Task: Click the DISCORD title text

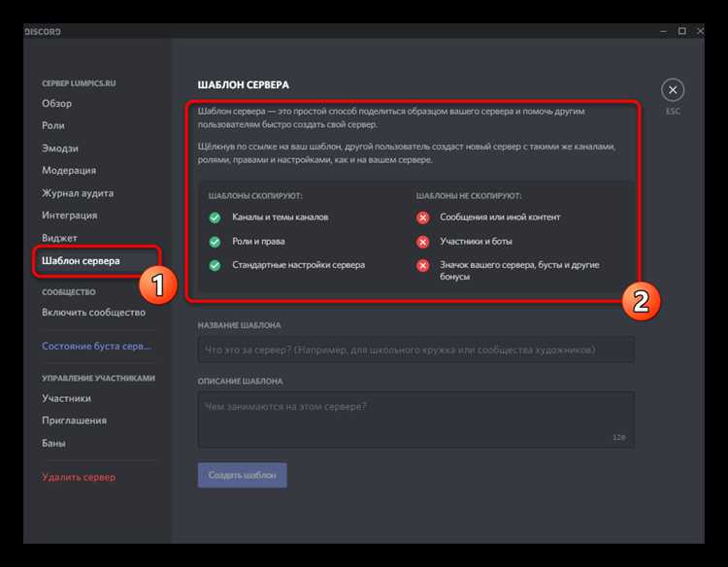Action: click(x=43, y=32)
